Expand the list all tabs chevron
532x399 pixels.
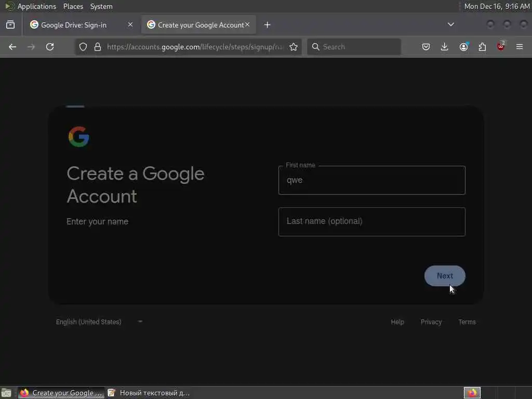coord(450,24)
